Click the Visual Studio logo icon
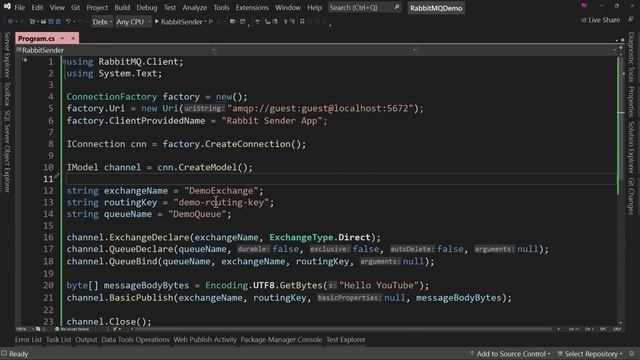 [x=7, y=6]
